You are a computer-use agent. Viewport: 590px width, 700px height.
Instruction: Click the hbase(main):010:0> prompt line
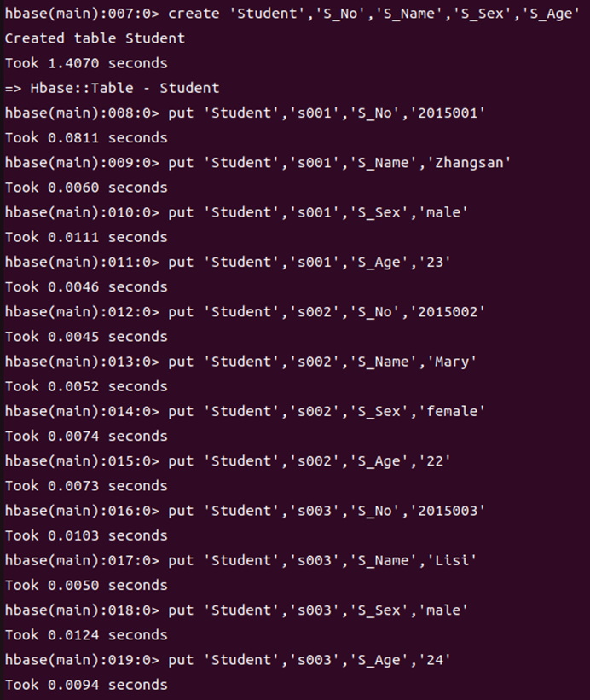pyautogui.click(x=236, y=212)
